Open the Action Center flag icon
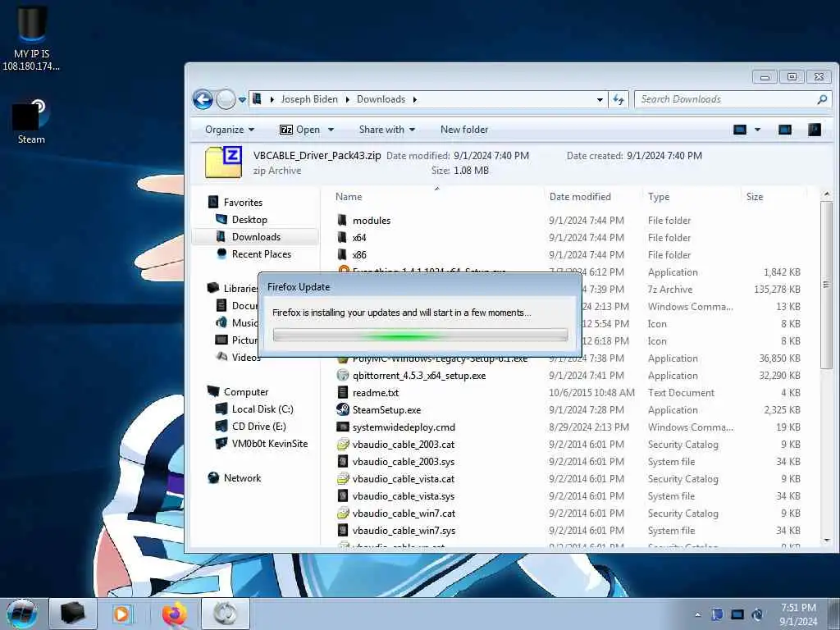 [717, 614]
